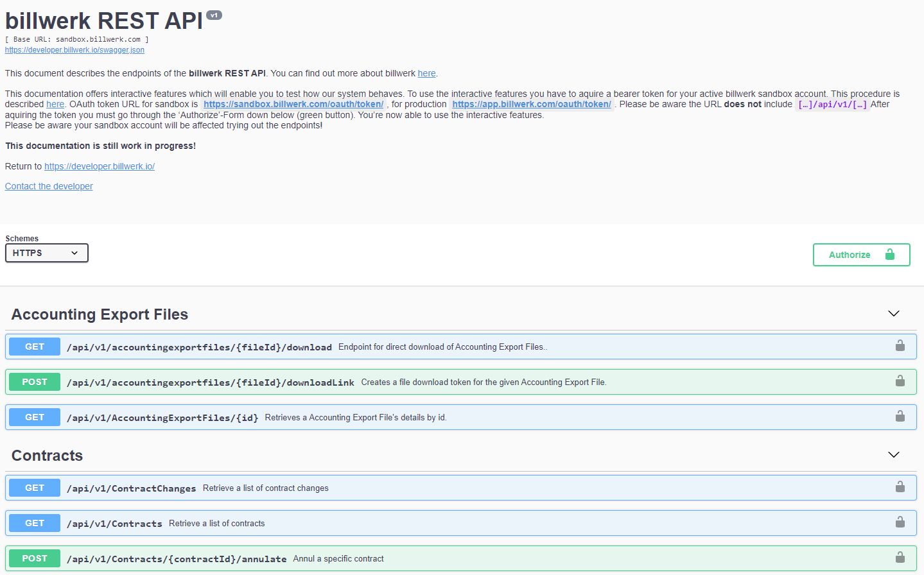The image size is (924, 575).
Task: Expand GET AccountingExportFiles/{id} endpoint
Action: pyautogui.click(x=461, y=417)
